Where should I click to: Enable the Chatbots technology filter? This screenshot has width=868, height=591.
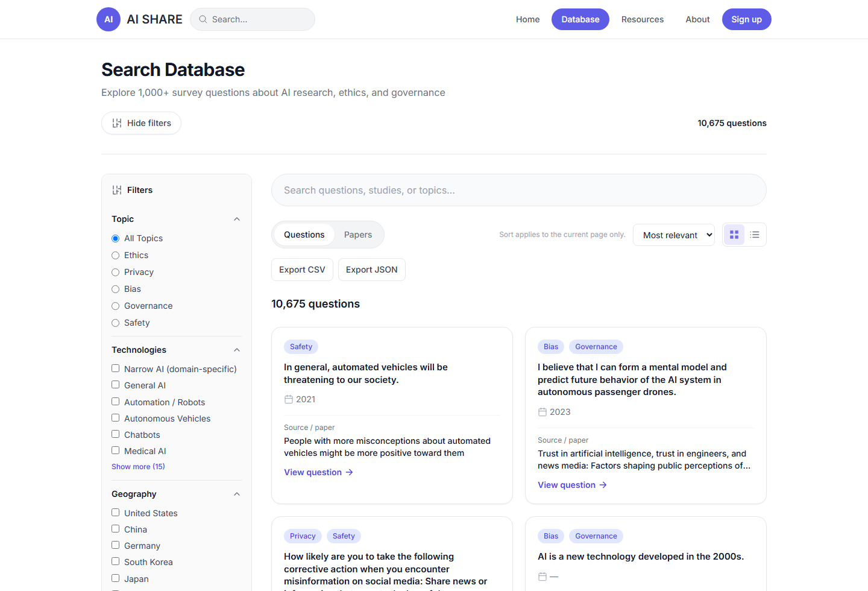click(x=116, y=434)
